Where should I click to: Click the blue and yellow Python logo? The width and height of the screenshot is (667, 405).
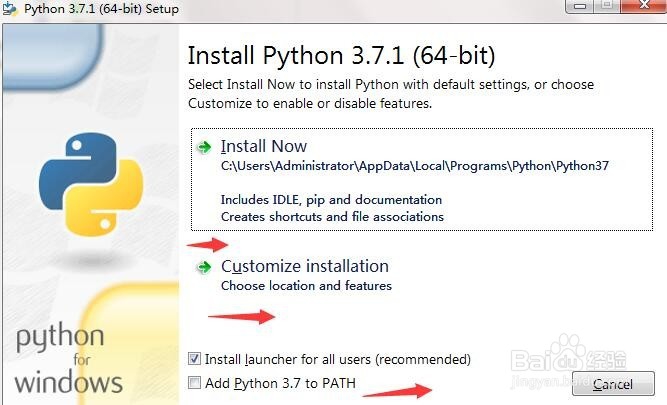click(x=91, y=184)
